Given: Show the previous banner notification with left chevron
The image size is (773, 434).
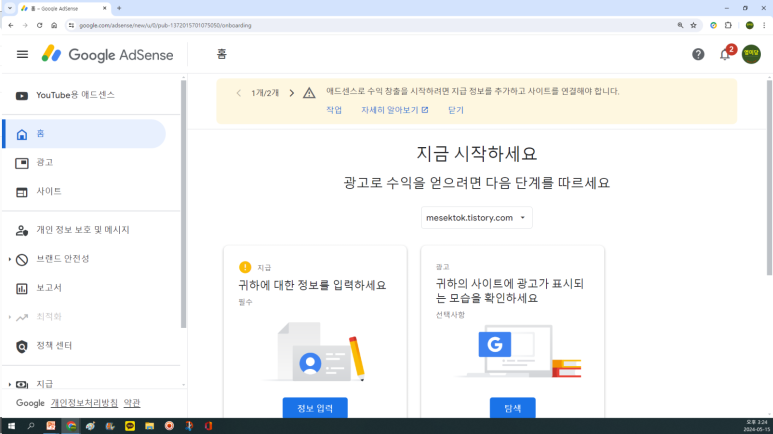Looking at the screenshot, I should point(239,93).
